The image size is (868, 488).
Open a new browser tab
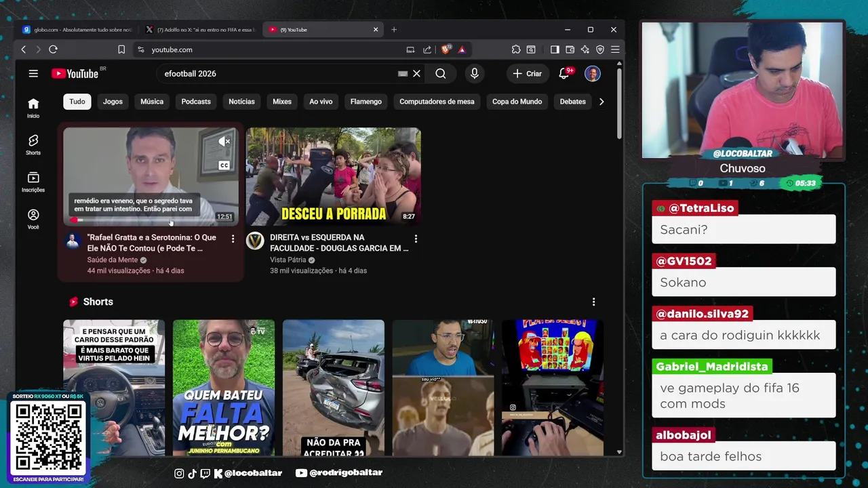click(394, 30)
